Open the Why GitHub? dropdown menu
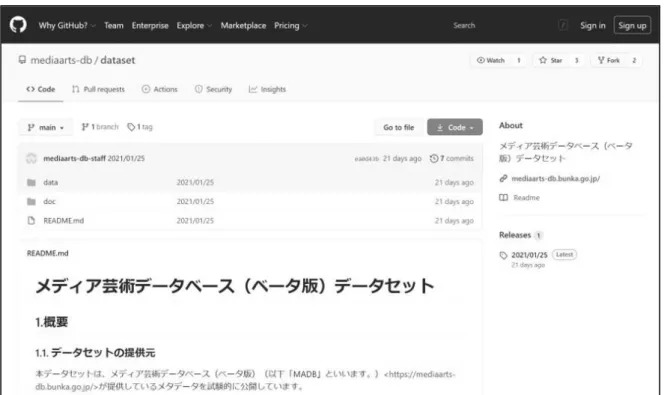The image size is (664, 395). click(x=67, y=25)
